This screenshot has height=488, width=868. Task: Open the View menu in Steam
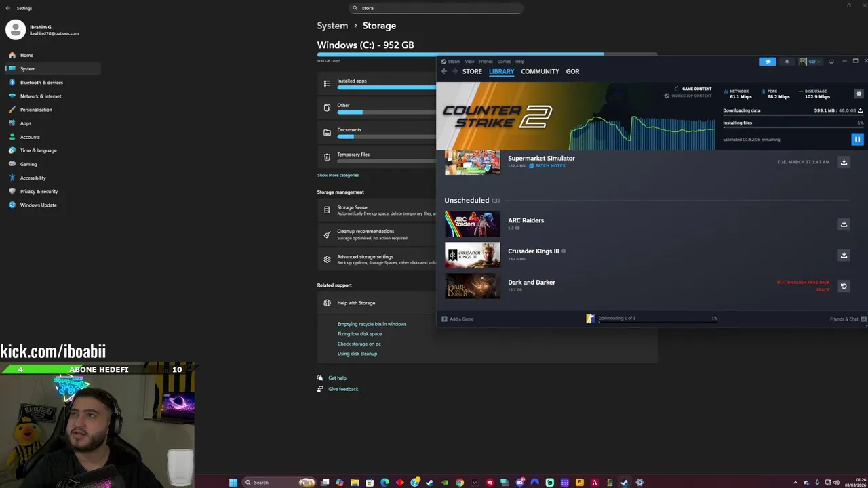pyautogui.click(x=469, y=62)
